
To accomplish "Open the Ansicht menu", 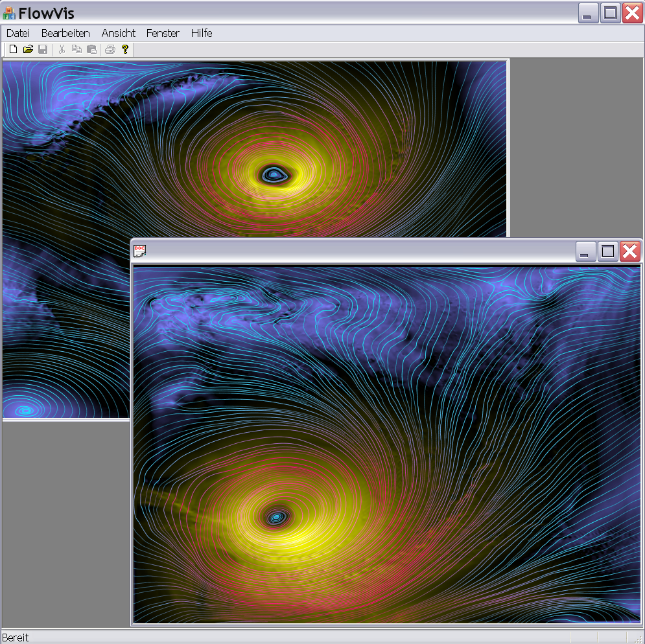I will tap(119, 33).
